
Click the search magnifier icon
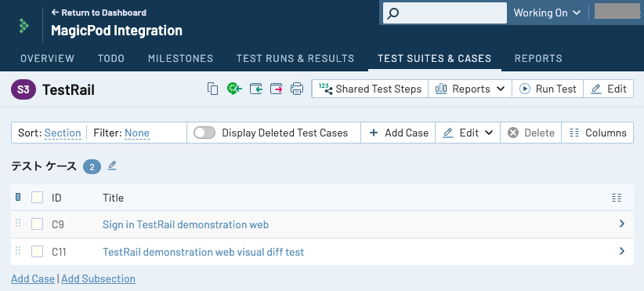pyautogui.click(x=393, y=13)
